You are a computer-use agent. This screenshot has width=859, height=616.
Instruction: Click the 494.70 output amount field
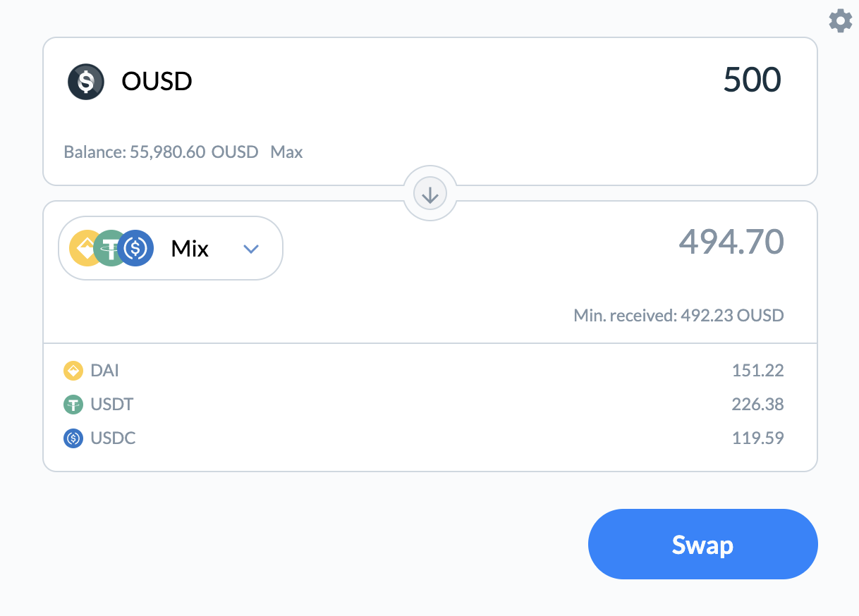click(x=731, y=242)
